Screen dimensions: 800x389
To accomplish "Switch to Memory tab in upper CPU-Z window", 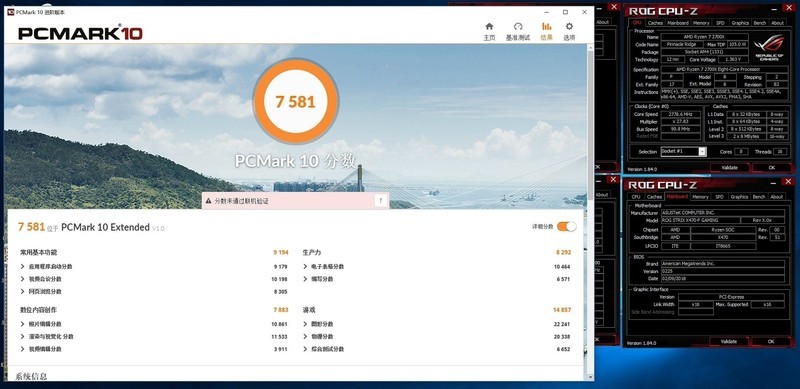I will 701,22.
